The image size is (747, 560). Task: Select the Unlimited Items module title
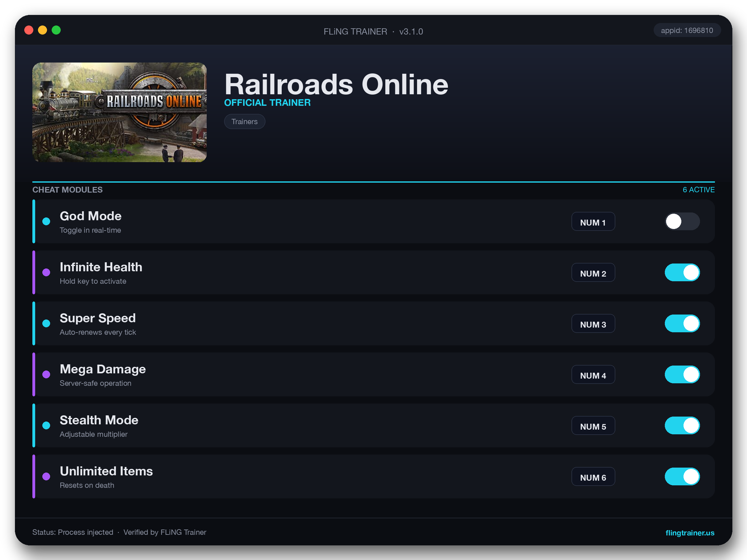click(106, 471)
